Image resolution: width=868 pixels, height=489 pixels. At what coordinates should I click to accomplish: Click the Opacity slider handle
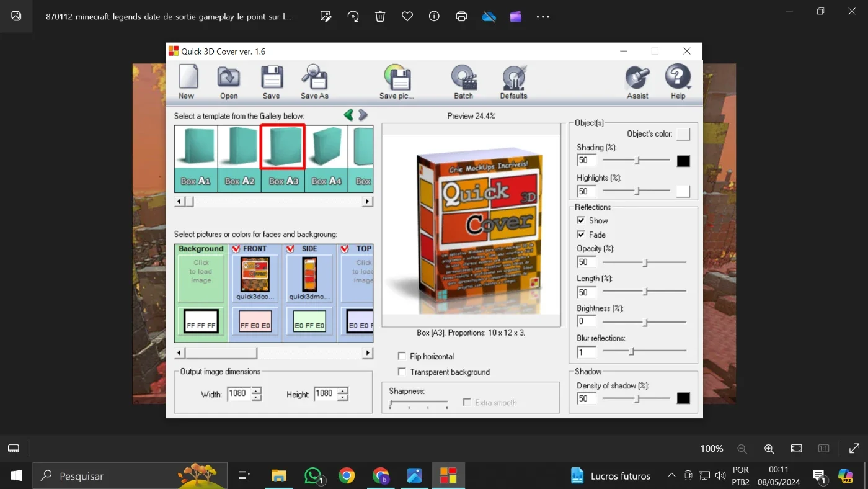[x=645, y=262]
